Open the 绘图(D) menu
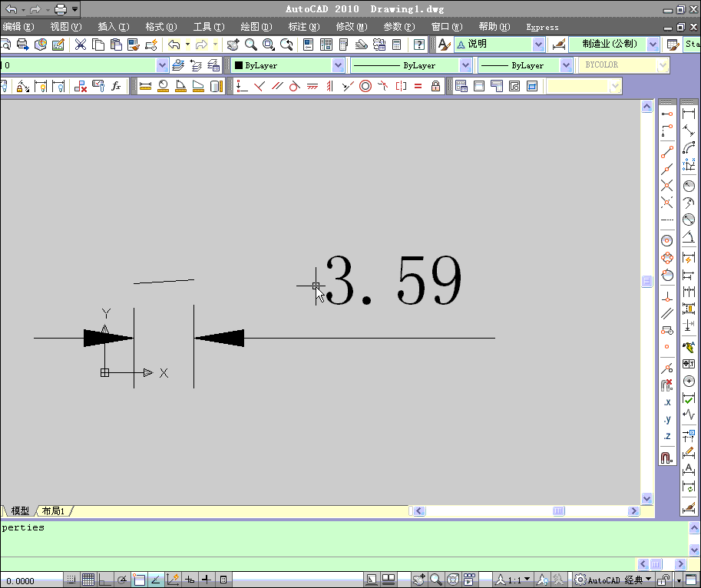Screen dimensions: 701x588 [x=256, y=27]
